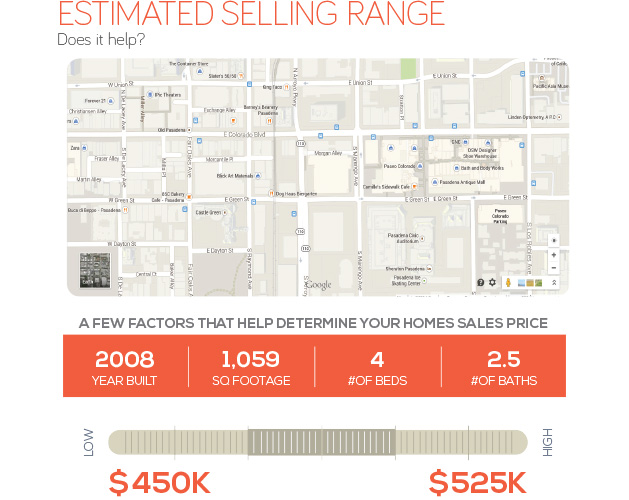Image resolution: width=629 pixels, height=500 pixels.
Task: Select the Street View pegman icon
Action: coord(508,283)
